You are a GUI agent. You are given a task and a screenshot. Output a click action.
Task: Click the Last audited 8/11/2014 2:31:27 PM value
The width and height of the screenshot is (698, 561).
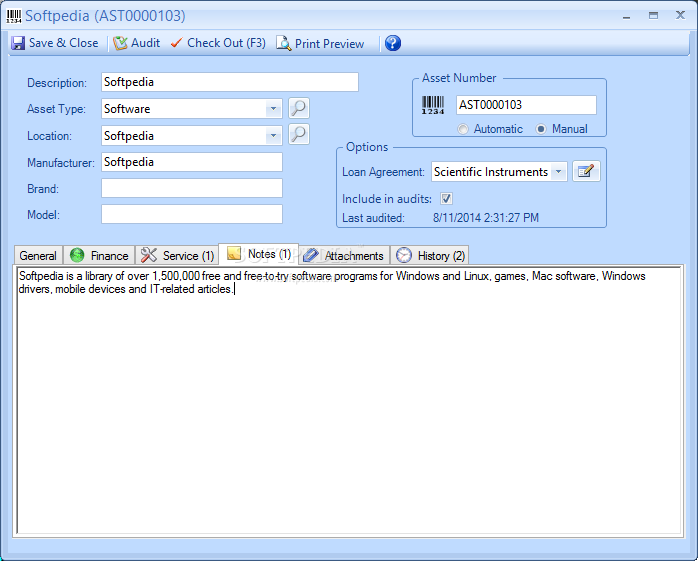click(x=486, y=218)
